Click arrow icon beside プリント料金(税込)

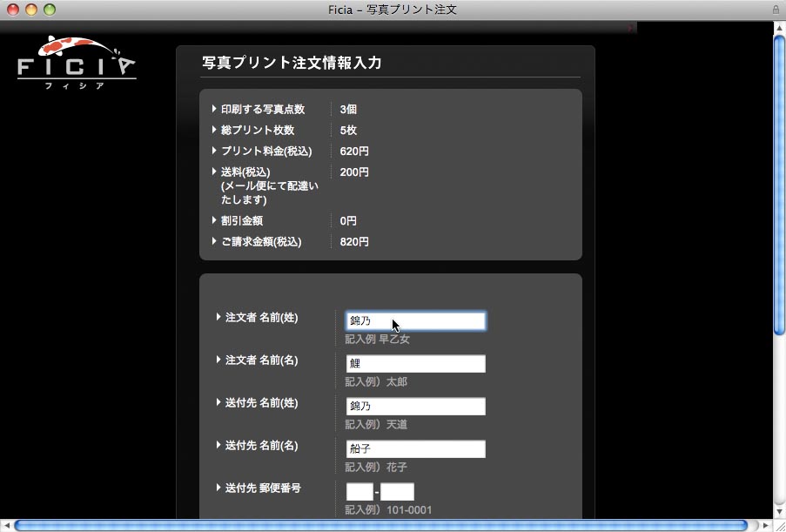point(214,151)
